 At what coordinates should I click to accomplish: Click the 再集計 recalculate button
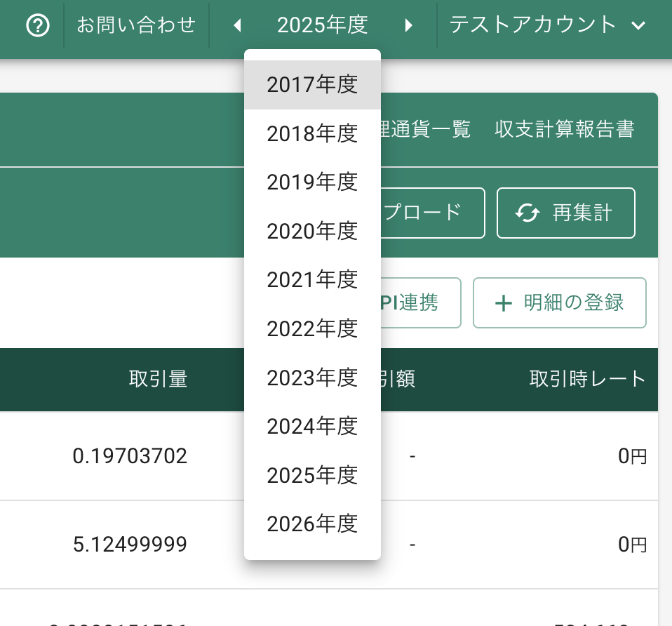tap(565, 213)
